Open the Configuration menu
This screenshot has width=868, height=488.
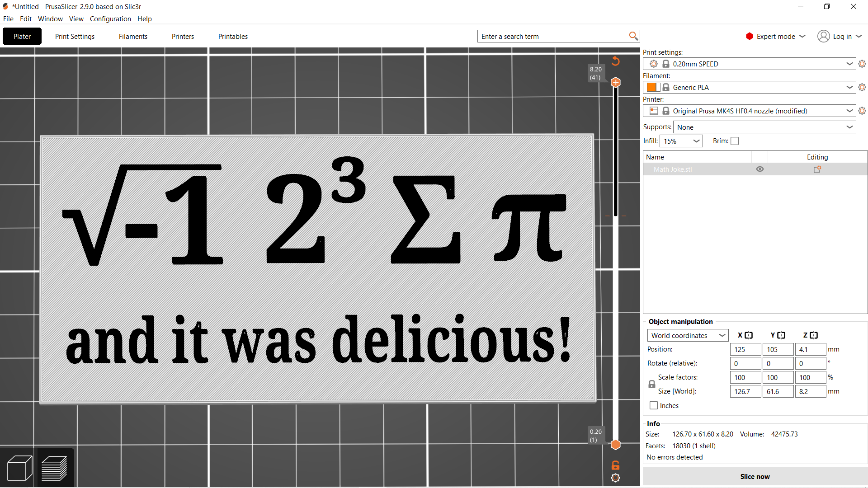(110, 19)
